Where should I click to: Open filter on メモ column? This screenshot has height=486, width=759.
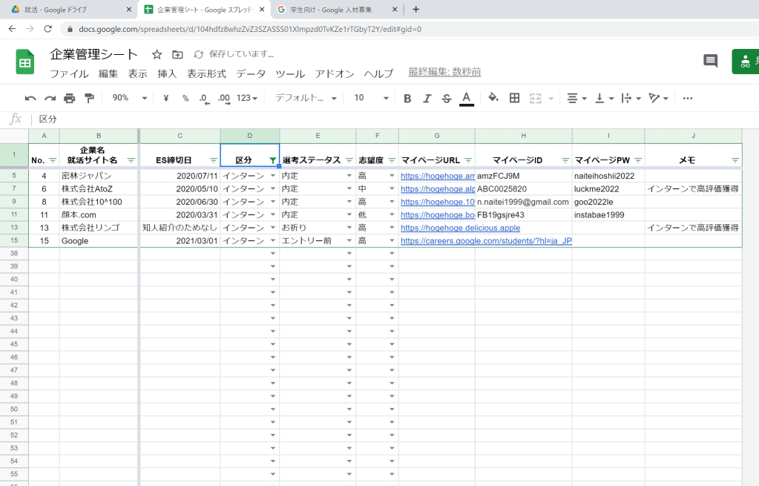coord(735,160)
